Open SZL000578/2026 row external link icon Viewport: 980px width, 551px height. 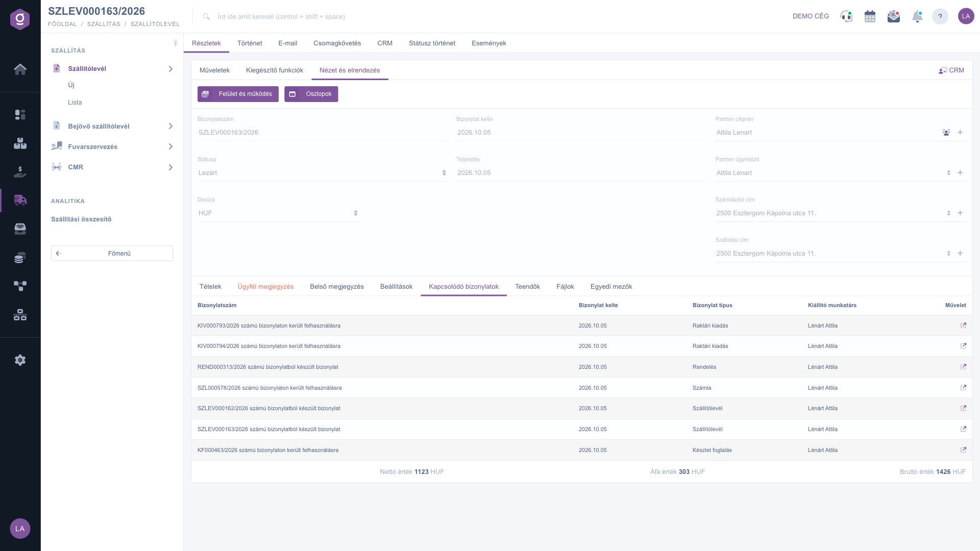(963, 388)
